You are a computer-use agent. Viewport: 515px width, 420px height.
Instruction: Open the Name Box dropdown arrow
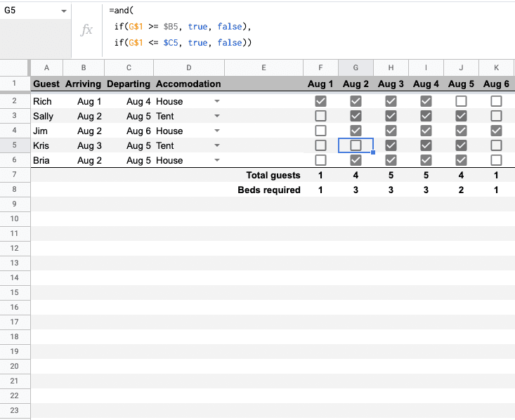64,12
